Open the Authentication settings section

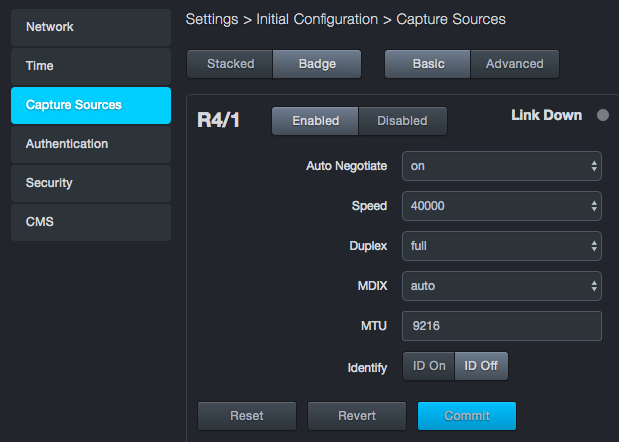[91, 144]
